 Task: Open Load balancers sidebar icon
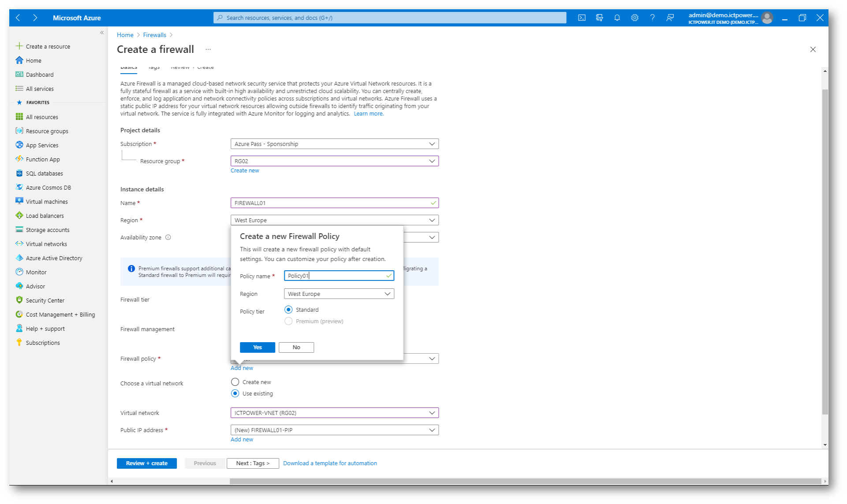pyautogui.click(x=19, y=216)
